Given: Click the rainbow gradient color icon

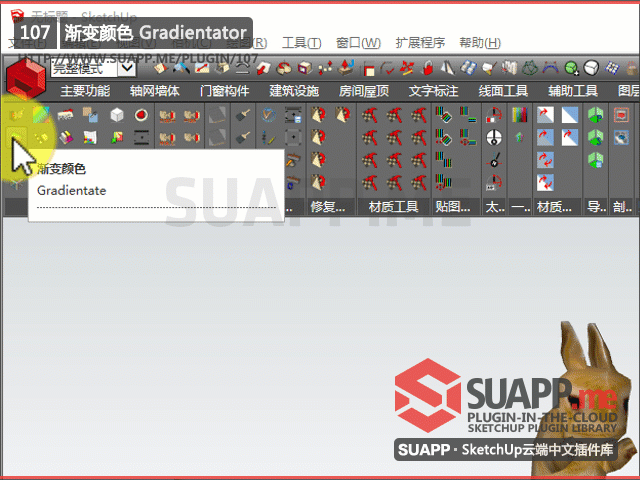Looking at the screenshot, I should click(x=41, y=115).
